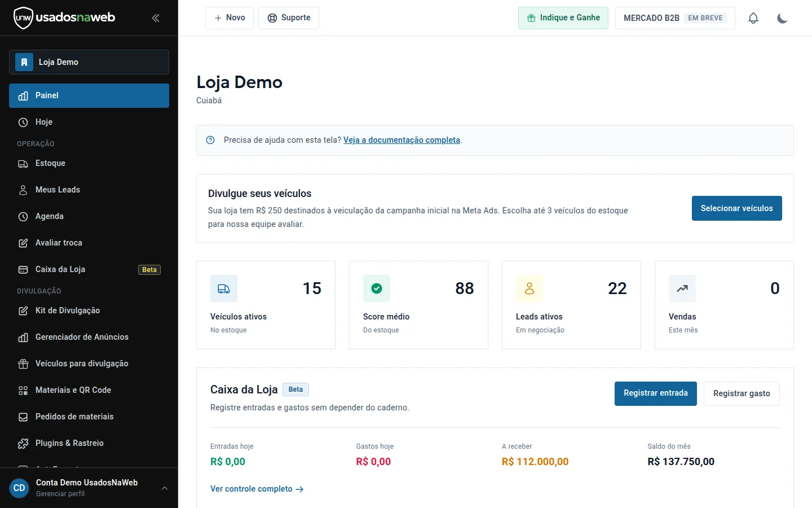Open Kit de Divulgação
This screenshot has width=812, height=508.
(x=89, y=310)
